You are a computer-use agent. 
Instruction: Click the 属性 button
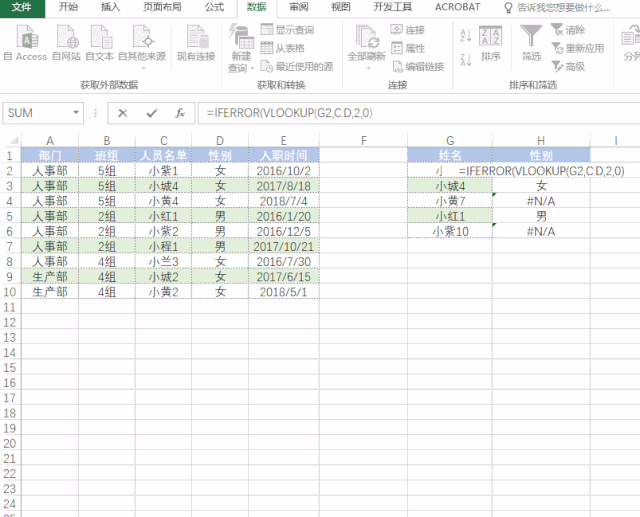[408, 48]
